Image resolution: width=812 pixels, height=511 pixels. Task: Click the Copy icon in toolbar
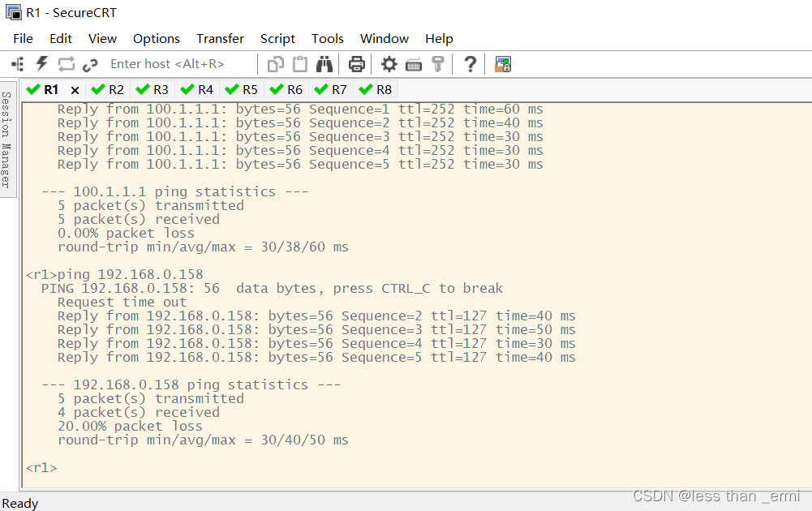tap(276, 64)
